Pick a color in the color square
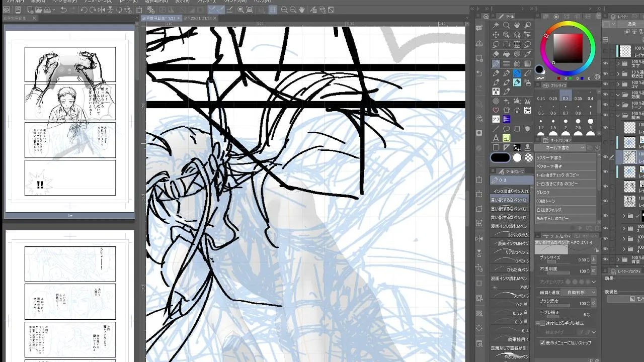Viewport: 644px width, 362px height. tap(568, 48)
